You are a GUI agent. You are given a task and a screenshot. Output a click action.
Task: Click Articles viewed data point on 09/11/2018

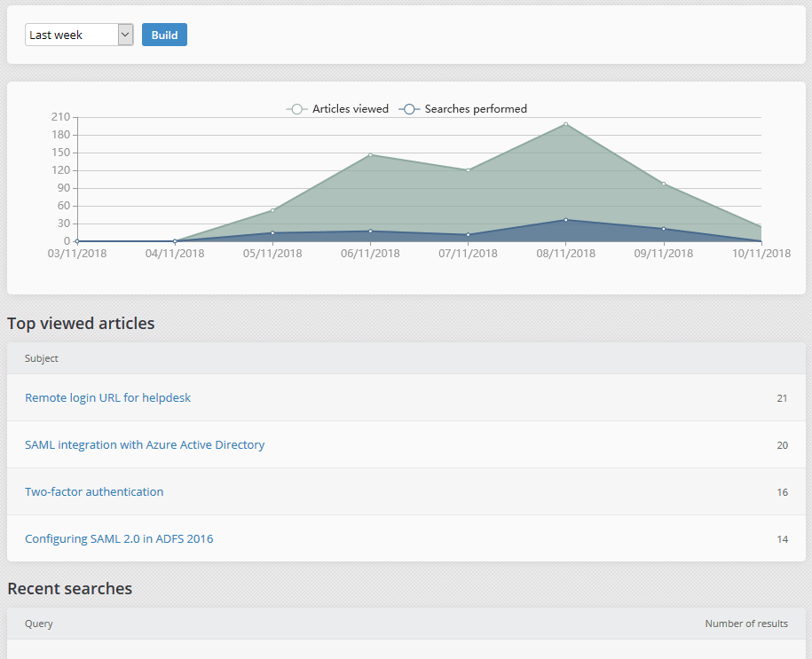(664, 184)
